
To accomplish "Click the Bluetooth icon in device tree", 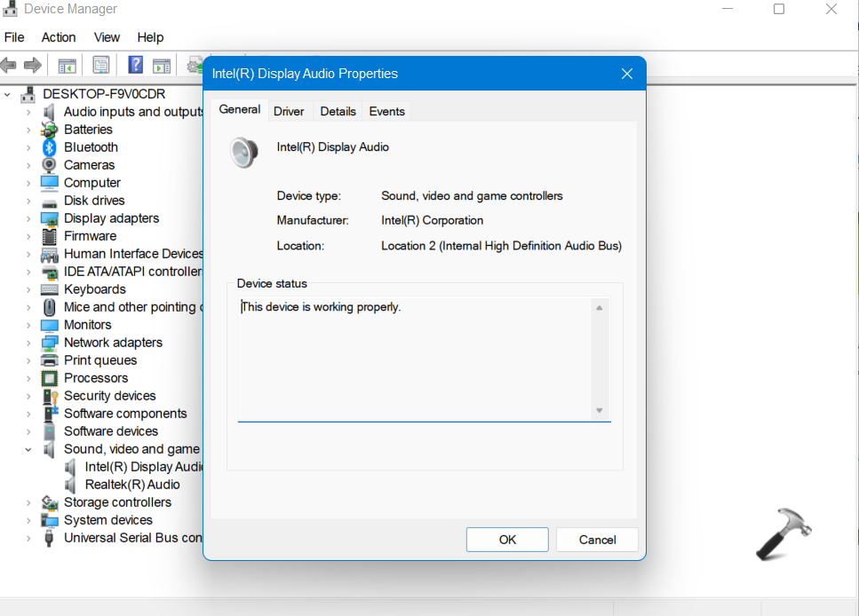I will click(50, 147).
